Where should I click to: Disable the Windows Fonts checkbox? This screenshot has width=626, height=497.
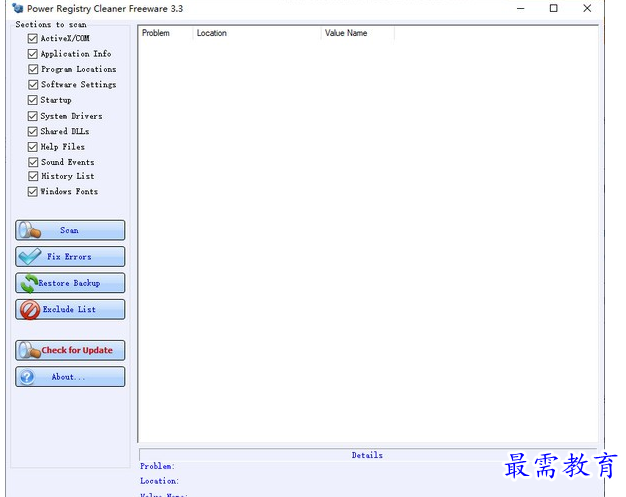coord(33,192)
